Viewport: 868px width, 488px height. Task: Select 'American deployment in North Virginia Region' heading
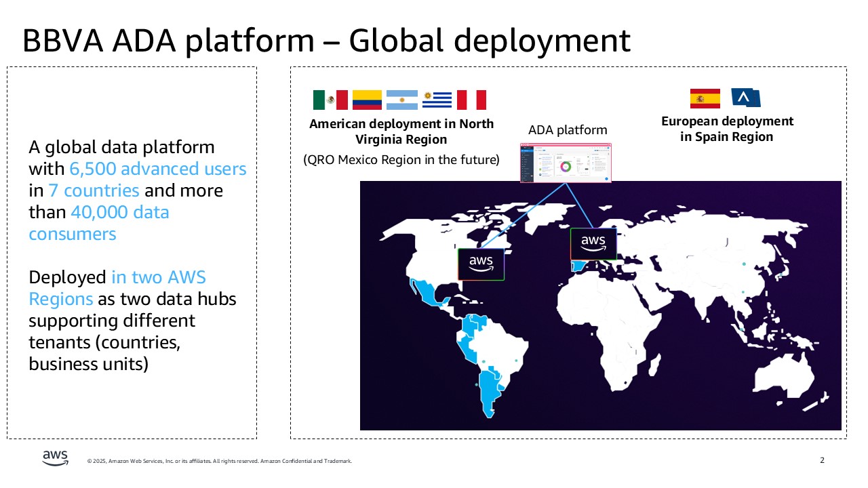[x=401, y=131]
